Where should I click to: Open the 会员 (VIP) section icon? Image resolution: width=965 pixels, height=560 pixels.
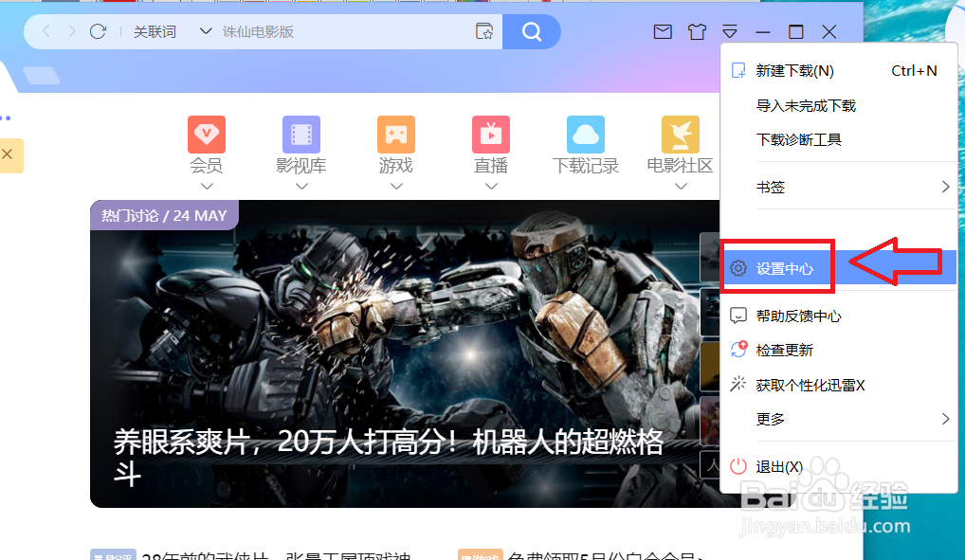point(206,133)
